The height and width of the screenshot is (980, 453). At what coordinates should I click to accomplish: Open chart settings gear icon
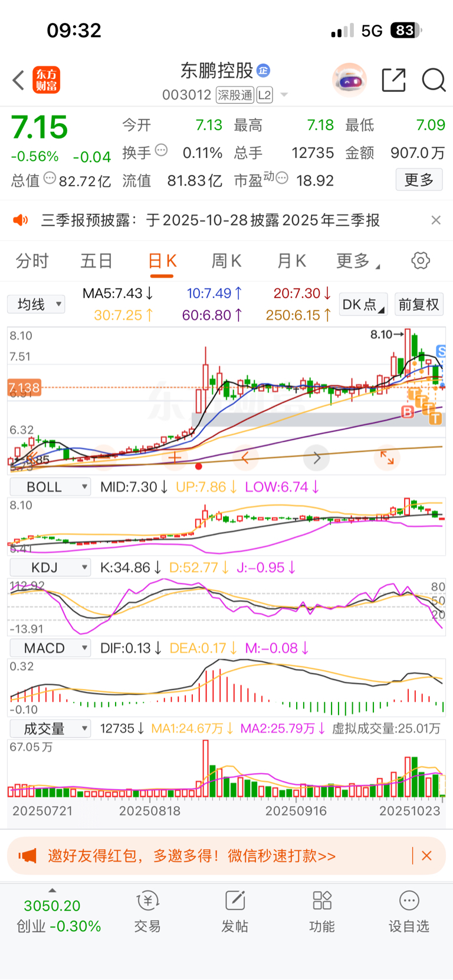click(421, 260)
